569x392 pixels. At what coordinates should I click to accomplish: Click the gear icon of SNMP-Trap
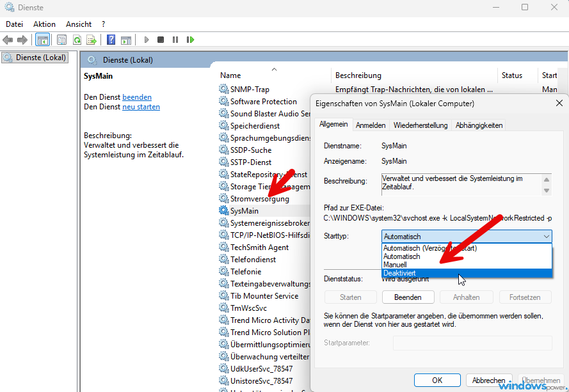pyautogui.click(x=223, y=89)
